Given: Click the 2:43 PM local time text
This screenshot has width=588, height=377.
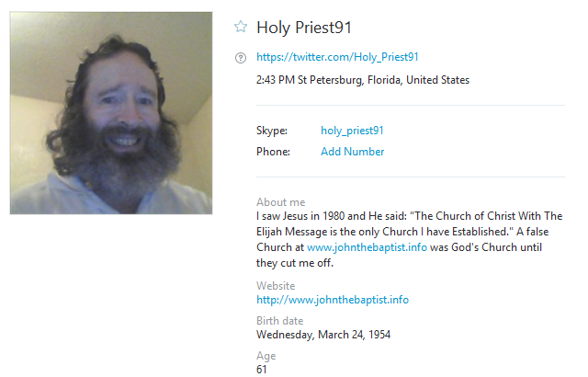Looking at the screenshot, I should coord(273,80).
